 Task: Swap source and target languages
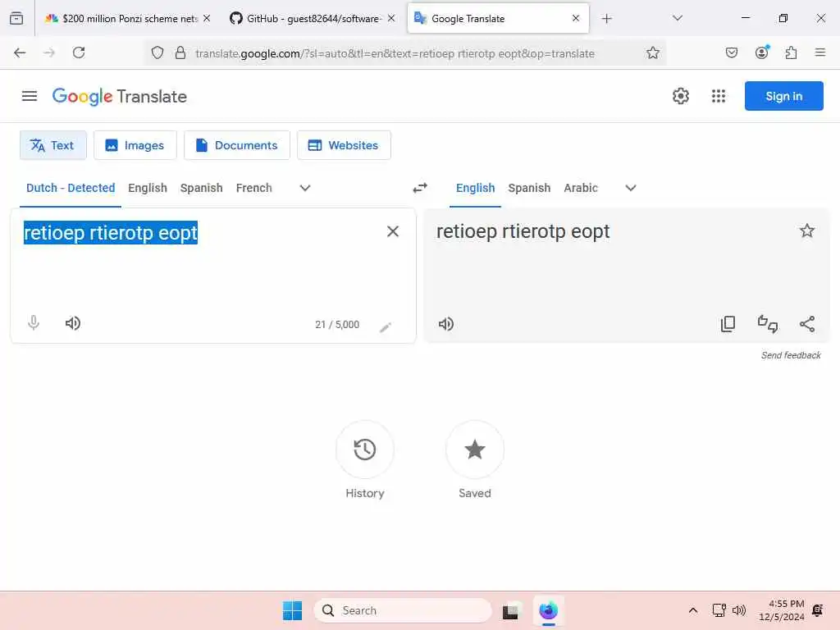420,188
